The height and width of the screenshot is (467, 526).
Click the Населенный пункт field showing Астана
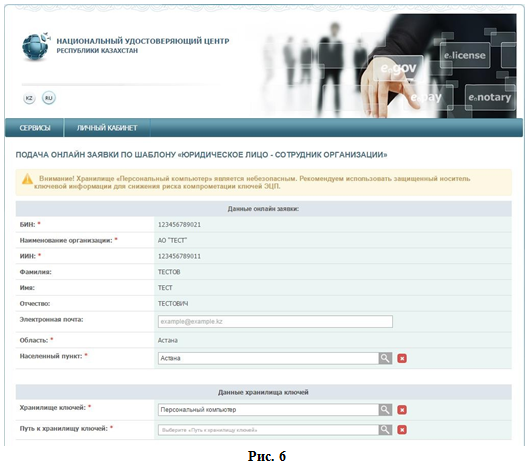[x=268, y=358]
